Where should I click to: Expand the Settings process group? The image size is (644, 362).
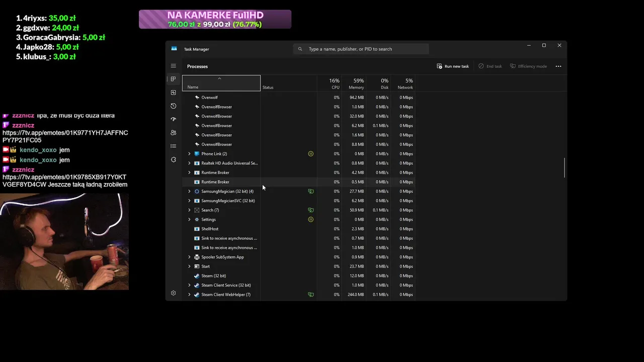189,219
